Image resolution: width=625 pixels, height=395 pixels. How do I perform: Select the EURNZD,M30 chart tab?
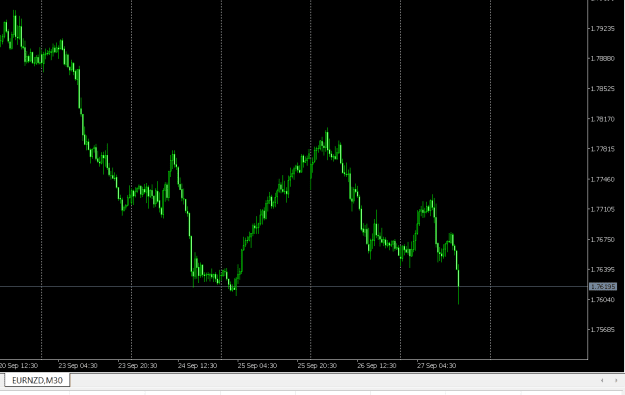coord(37,380)
